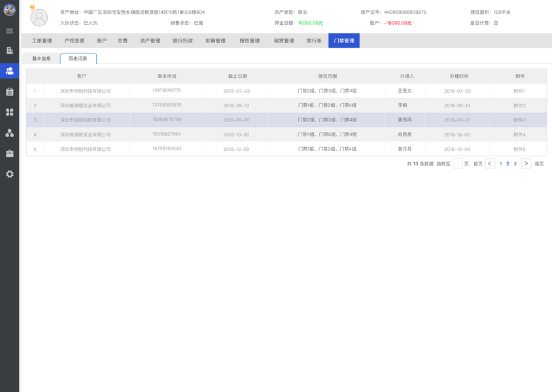Click row 5 authorization scope 门禁1组、门禁2组、门禁4组
Image resolution: width=552 pixels, height=392 pixels.
pyautogui.click(x=327, y=149)
